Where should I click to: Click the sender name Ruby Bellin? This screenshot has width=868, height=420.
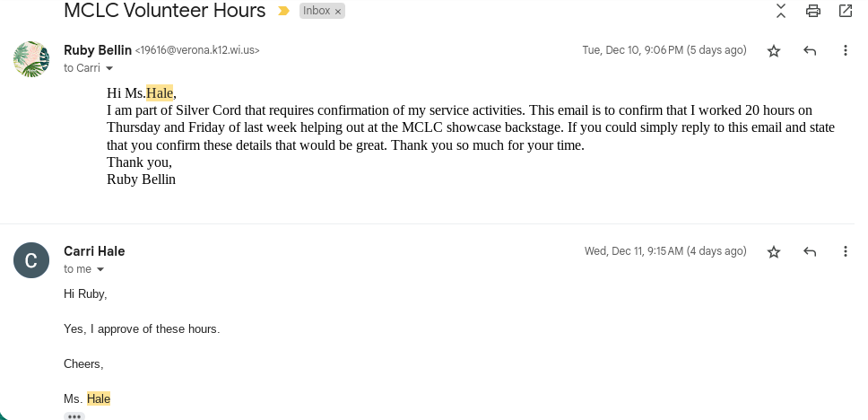(x=98, y=50)
